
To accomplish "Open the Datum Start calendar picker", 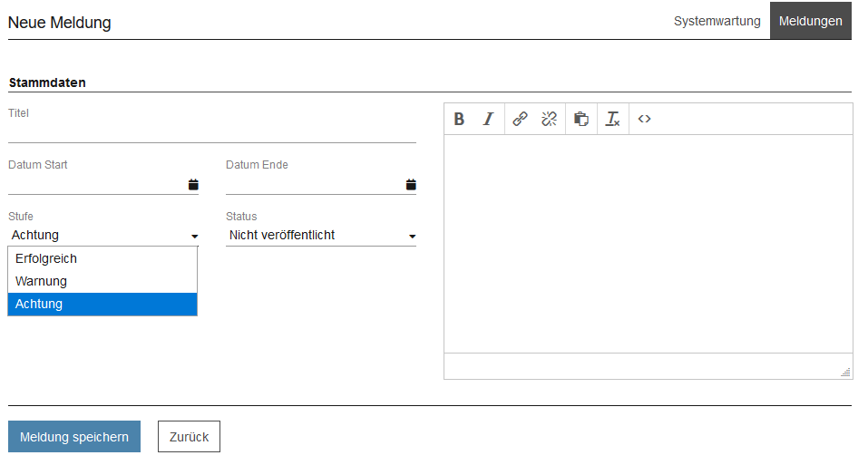I will pos(193,185).
